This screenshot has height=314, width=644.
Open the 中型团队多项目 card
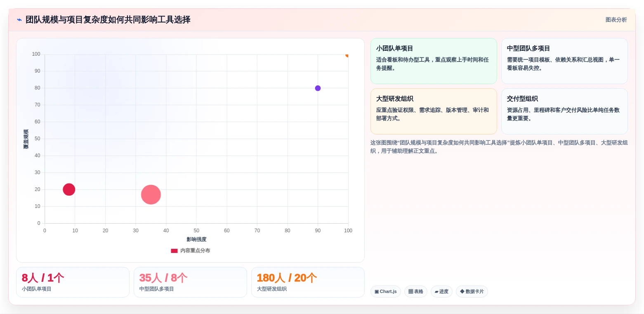click(564, 61)
